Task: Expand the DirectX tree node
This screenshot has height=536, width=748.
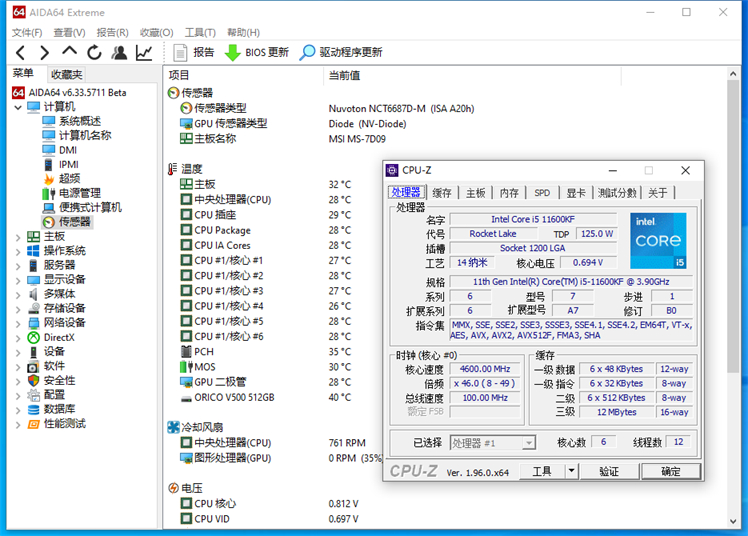Action: (x=17, y=337)
